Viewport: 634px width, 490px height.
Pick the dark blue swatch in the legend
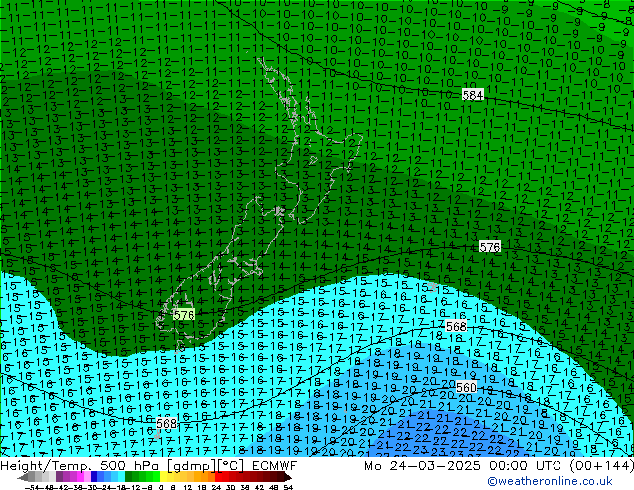click(x=94, y=477)
